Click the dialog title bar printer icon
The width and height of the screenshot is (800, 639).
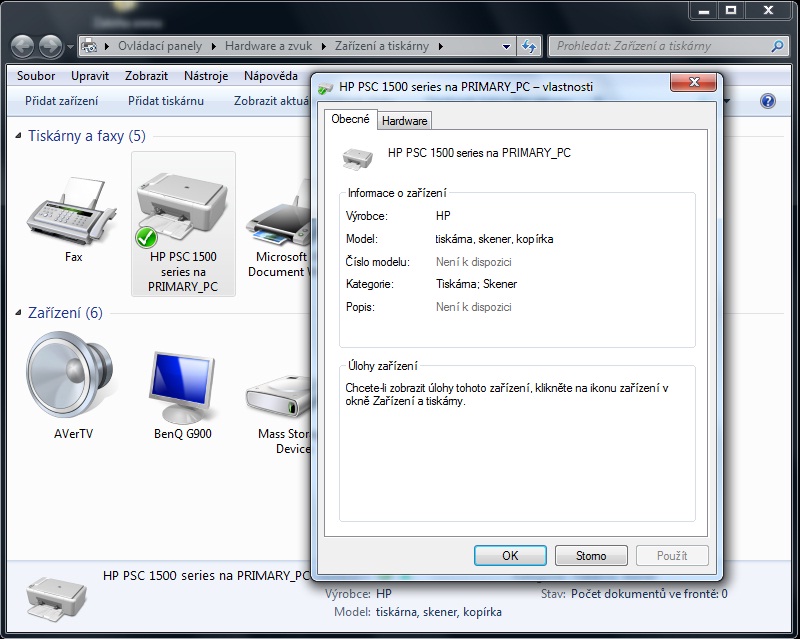tap(325, 88)
